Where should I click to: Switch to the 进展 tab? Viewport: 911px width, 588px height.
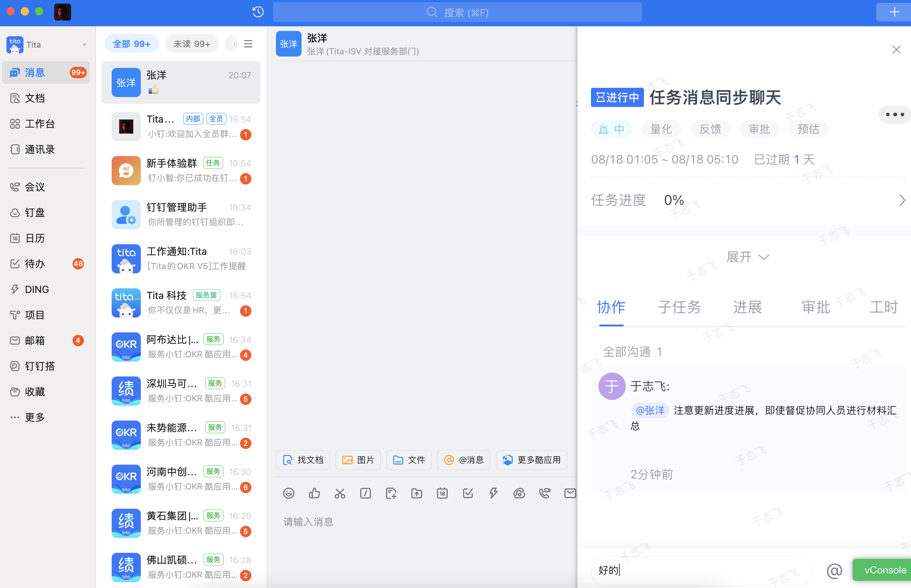click(x=747, y=307)
